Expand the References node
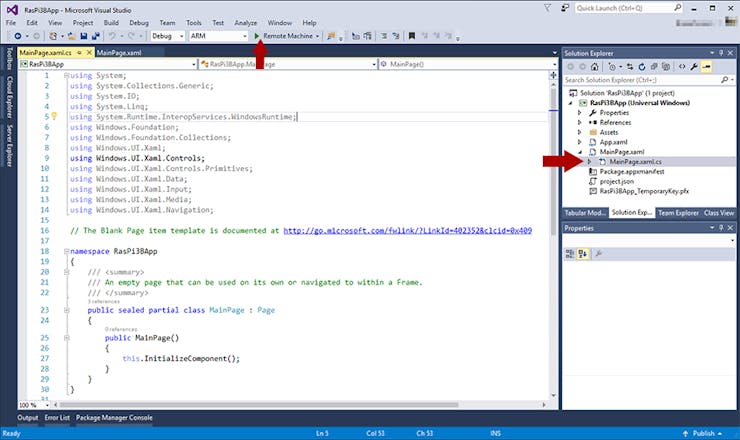Image resolution: width=740 pixels, height=440 pixels. tap(580, 123)
